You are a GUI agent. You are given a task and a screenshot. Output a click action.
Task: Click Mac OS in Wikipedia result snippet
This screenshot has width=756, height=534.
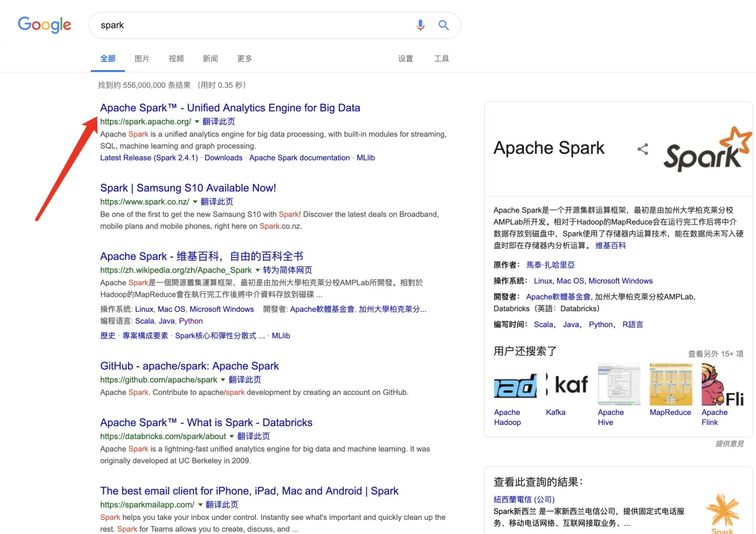click(171, 309)
